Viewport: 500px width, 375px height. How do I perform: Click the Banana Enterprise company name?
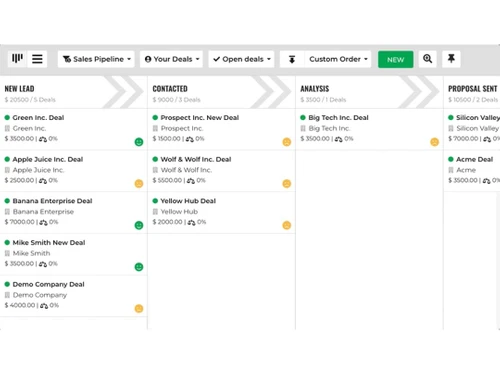click(43, 212)
